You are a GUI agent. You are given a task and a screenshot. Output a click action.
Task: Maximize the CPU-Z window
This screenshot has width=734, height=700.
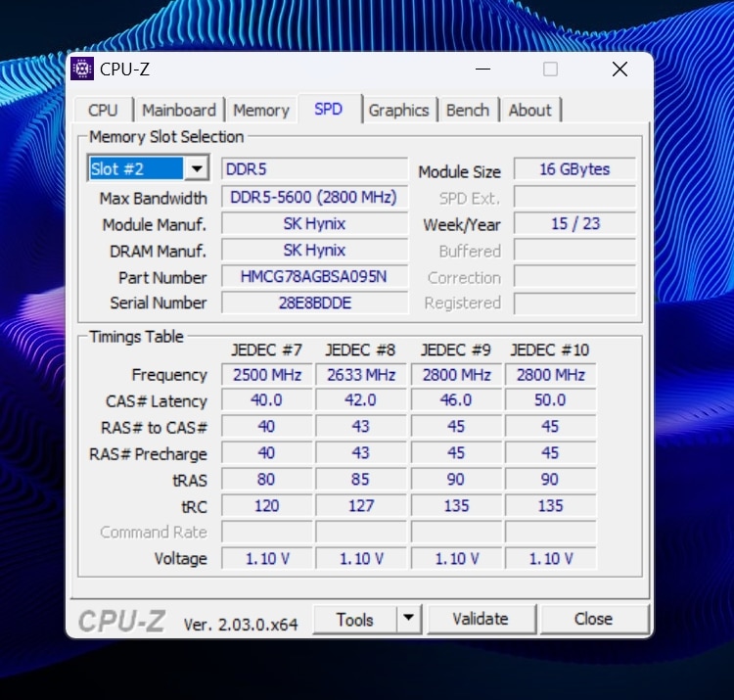pyautogui.click(x=550, y=70)
